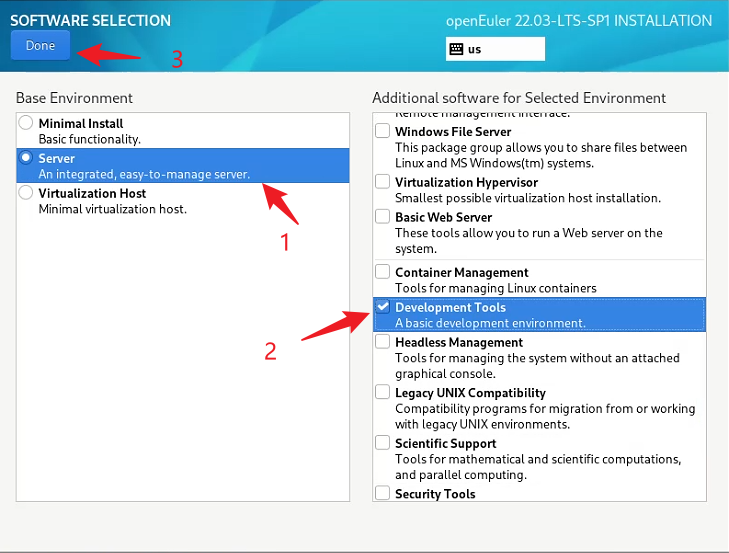Click 'An integrated, easy-to-manage server.' description
This screenshot has height=553, width=729.
pyautogui.click(x=144, y=174)
